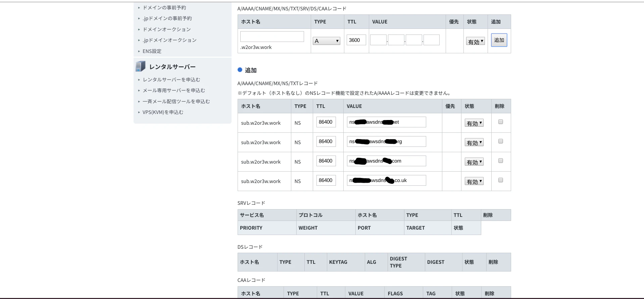
Task: Open the 有効 status dropdown in the add row
Action: (x=475, y=41)
